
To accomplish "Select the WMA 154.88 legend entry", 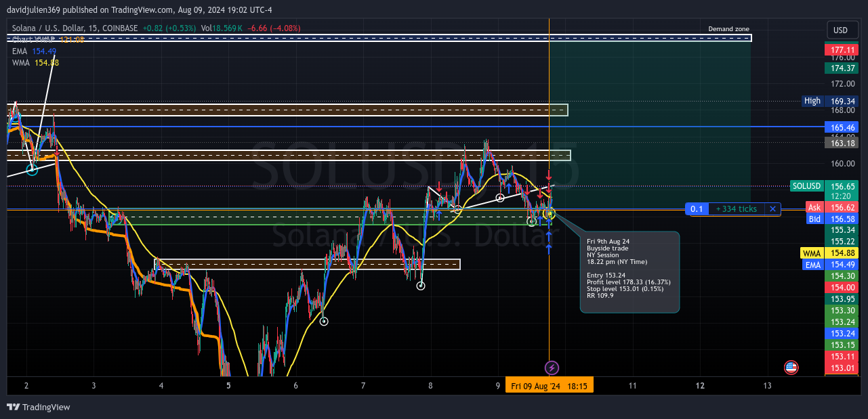I will (x=35, y=63).
